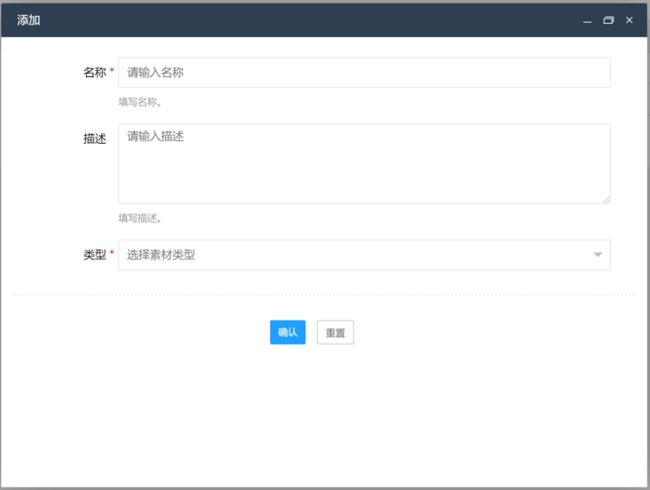Click the dropdown arrow of 类型 field
This screenshot has width=650, height=490.
[597, 255]
